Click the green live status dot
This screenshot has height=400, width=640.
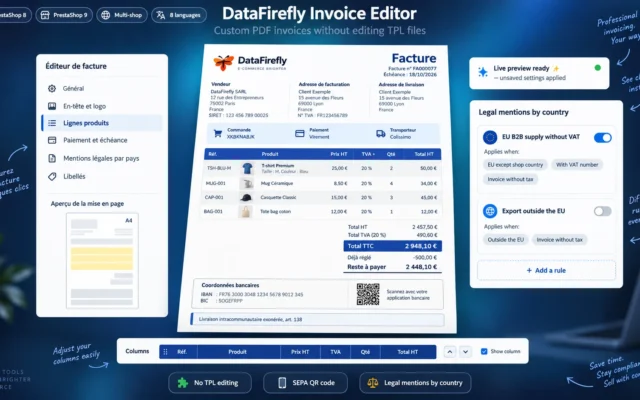click(x=598, y=68)
